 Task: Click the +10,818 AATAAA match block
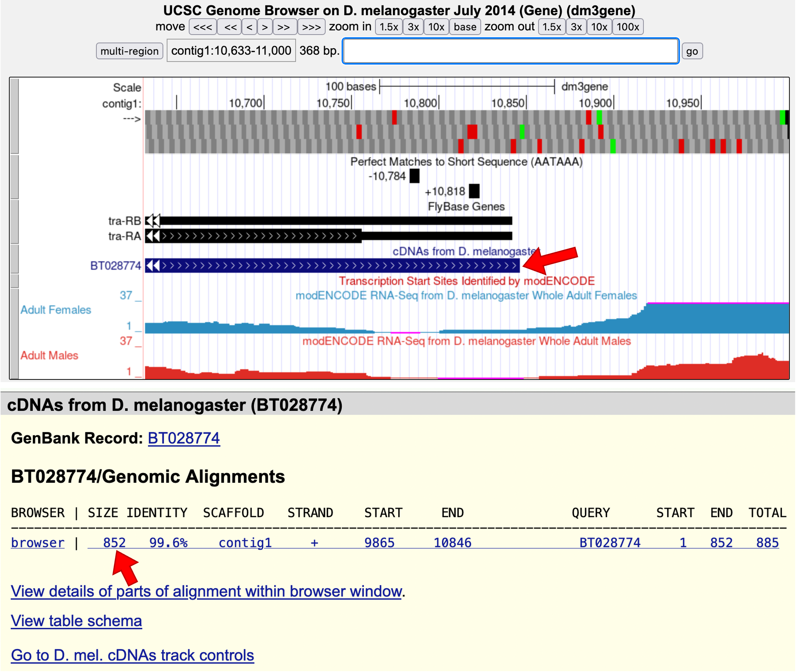(474, 191)
